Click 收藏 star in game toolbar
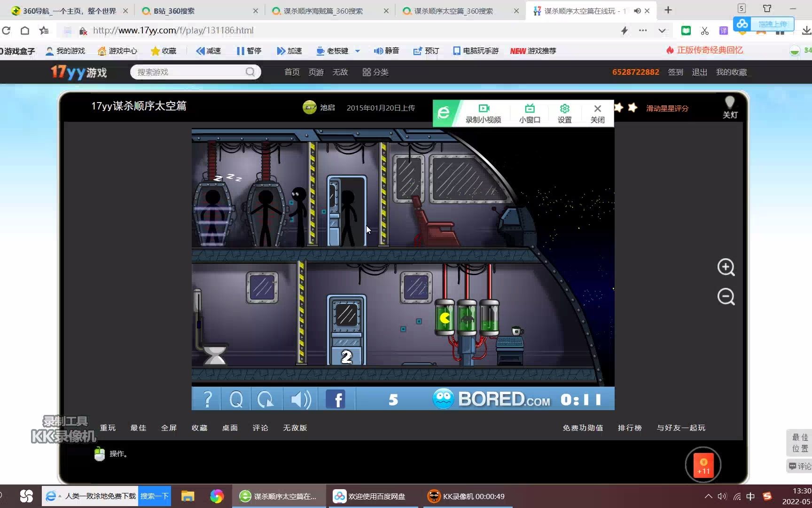Screen dimensions: 812x508 [163, 51]
